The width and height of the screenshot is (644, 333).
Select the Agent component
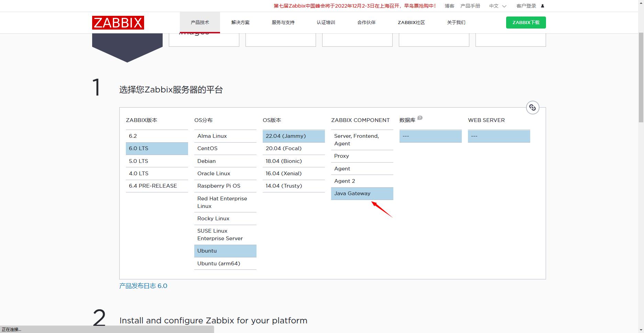pyautogui.click(x=362, y=169)
